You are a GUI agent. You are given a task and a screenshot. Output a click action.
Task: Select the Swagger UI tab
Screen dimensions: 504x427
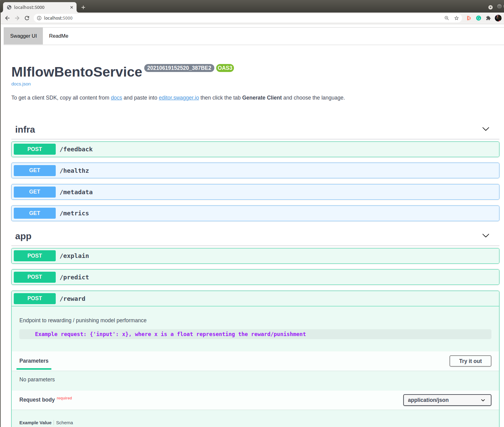click(x=23, y=36)
